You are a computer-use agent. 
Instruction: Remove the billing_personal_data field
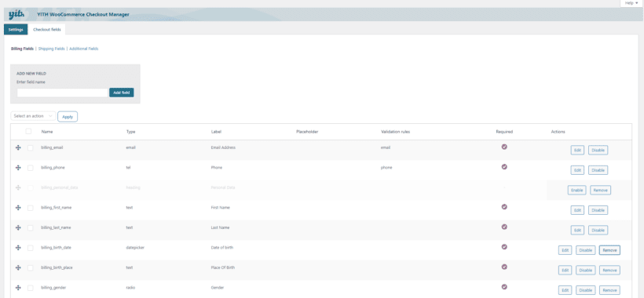pos(601,191)
